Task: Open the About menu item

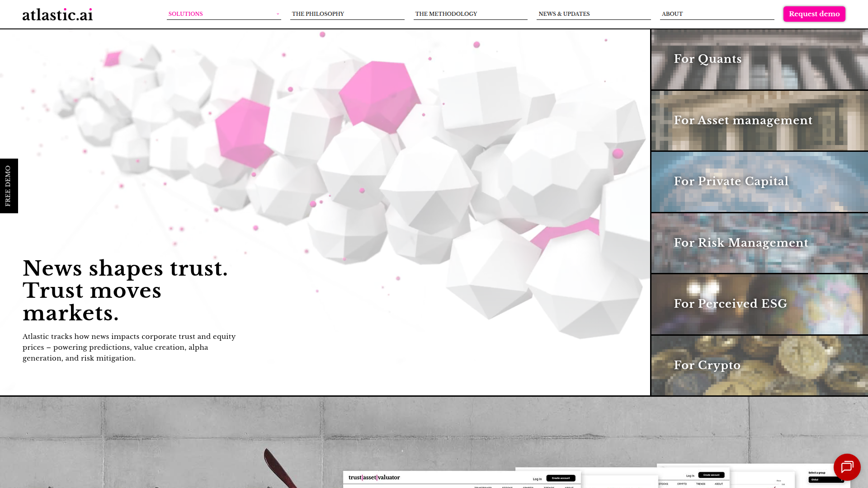Action: pos(717,14)
